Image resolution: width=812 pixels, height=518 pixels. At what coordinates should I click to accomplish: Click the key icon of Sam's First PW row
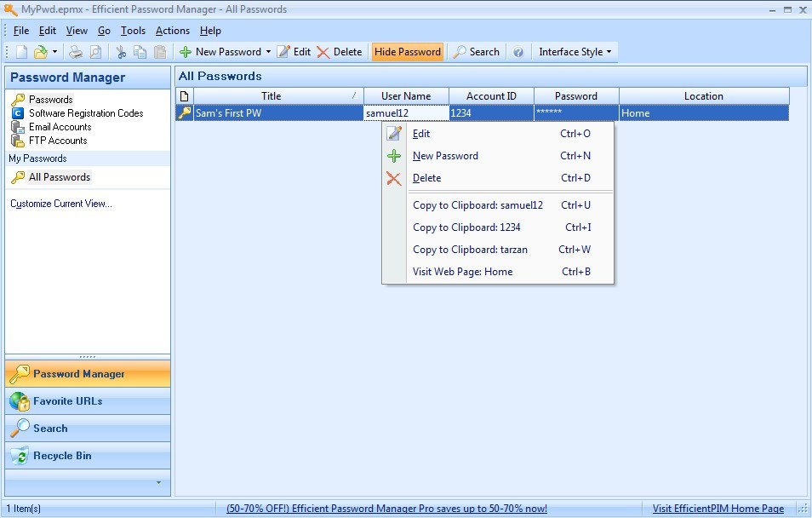click(x=185, y=112)
